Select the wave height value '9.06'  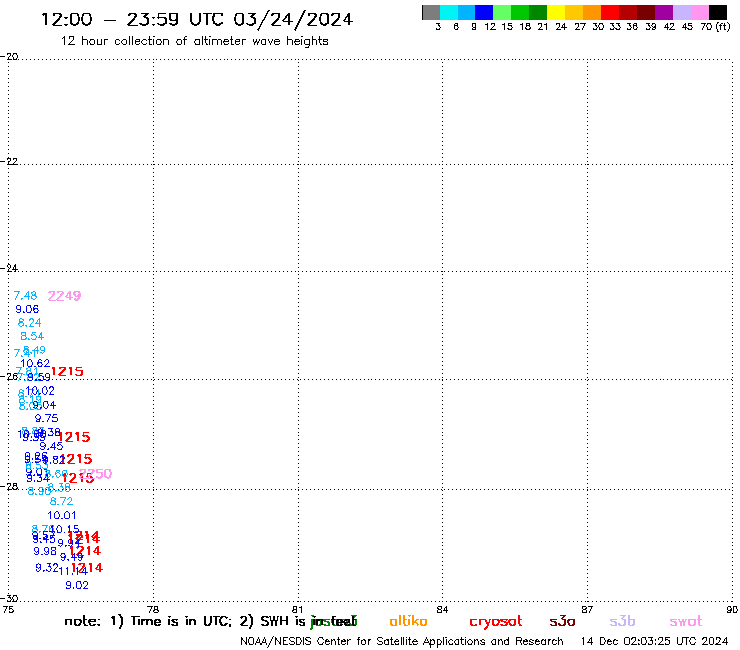(x=27, y=310)
